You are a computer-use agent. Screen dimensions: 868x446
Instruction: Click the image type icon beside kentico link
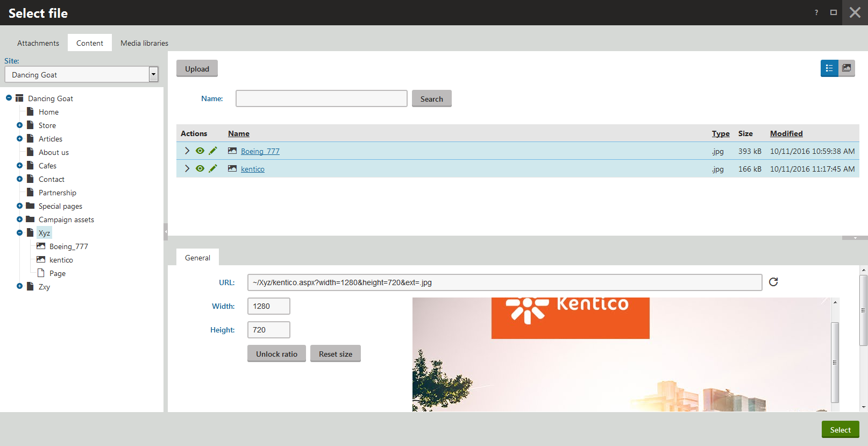[x=232, y=169]
